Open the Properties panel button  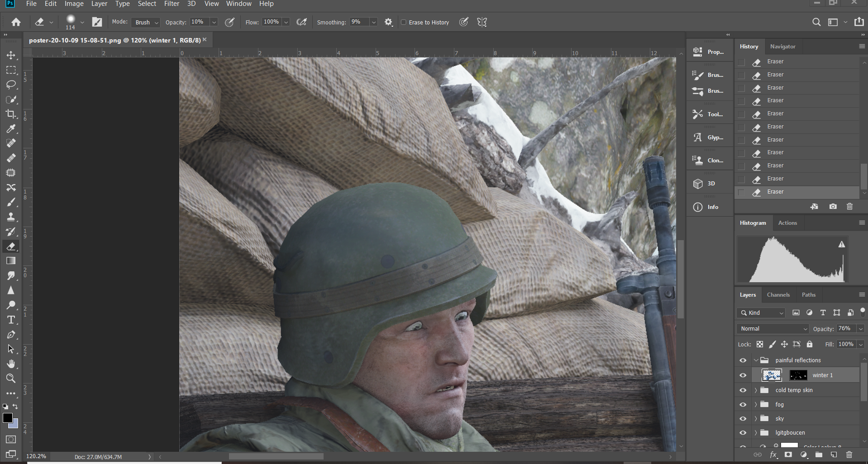(709, 52)
